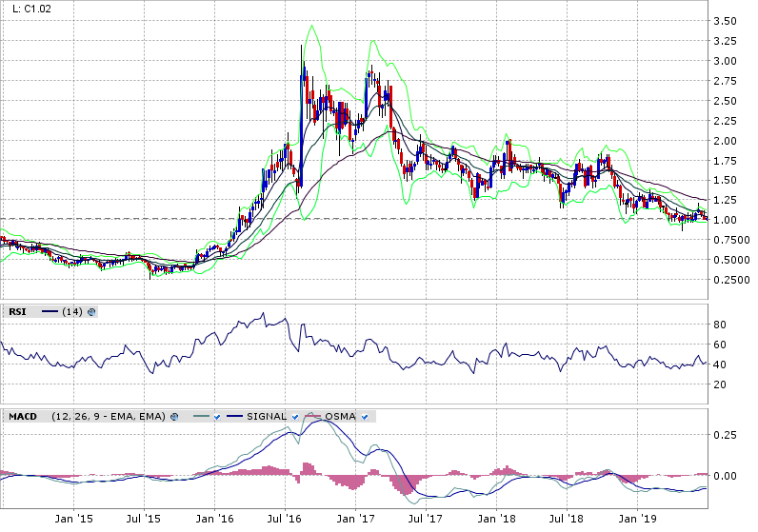Click the 3.50 price axis label

coord(725,21)
